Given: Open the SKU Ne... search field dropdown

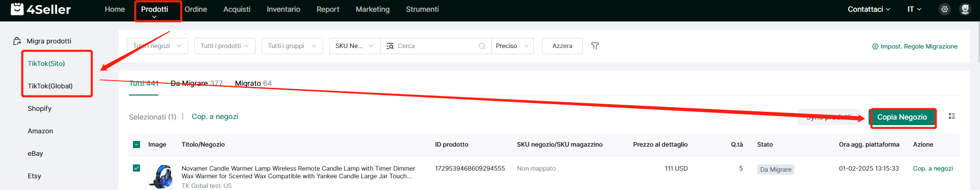Looking at the screenshot, I should [x=355, y=46].
